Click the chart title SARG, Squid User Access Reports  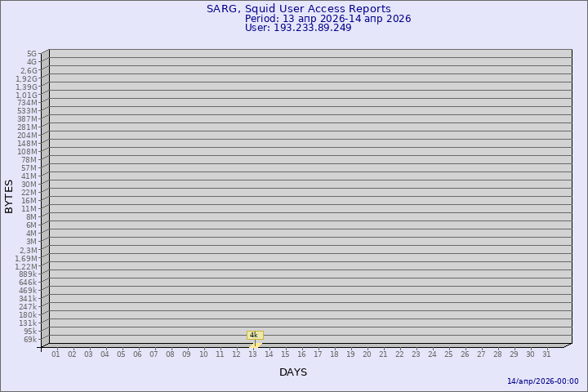pyautogui.click(x=298, y=9)
